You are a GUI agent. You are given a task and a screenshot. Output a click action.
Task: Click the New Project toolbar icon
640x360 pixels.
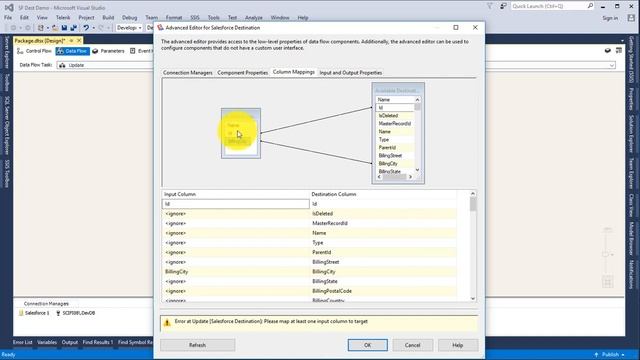click(40, 28)
